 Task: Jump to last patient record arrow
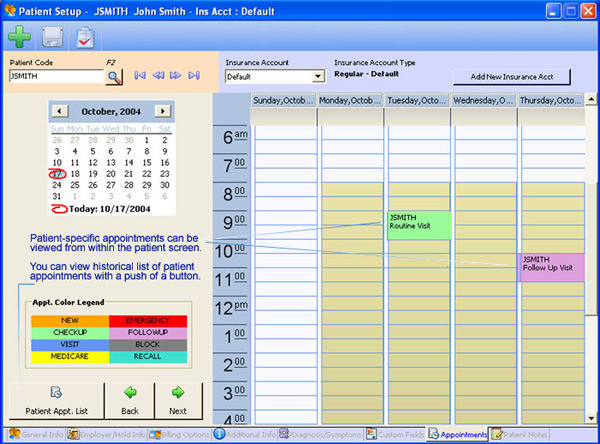coord(193,76)
